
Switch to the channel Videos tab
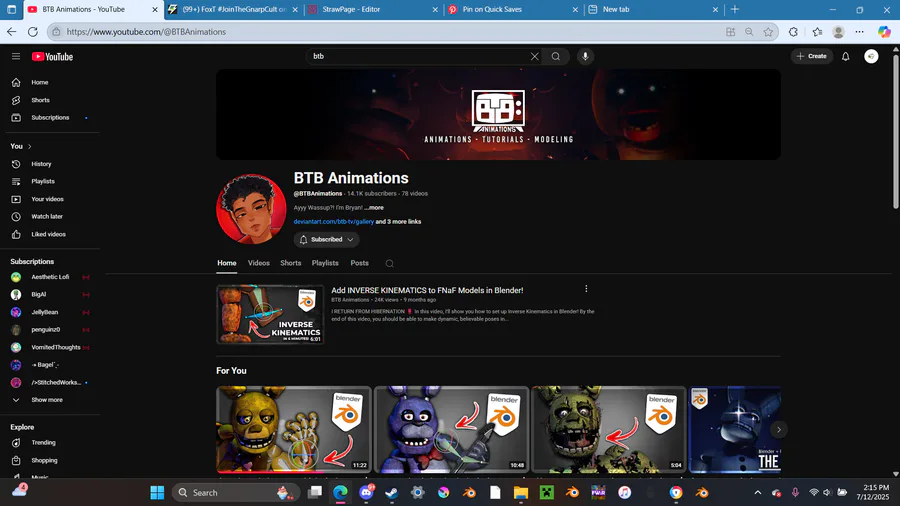coord(259,263)
